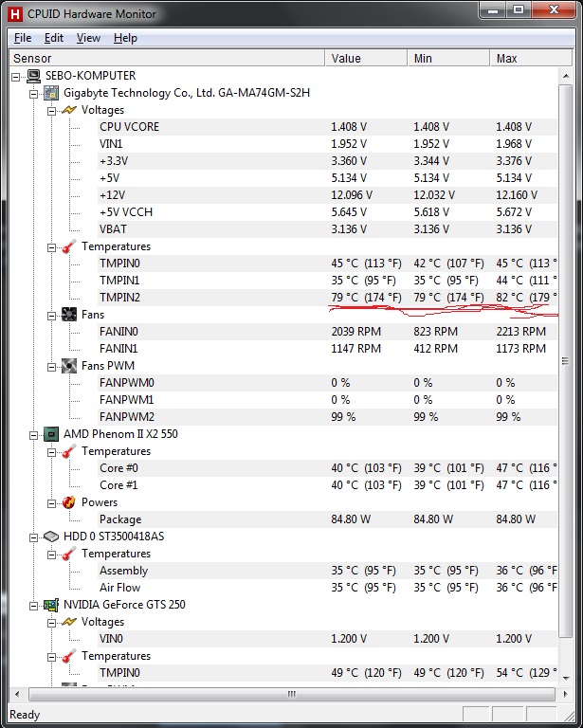The image size is (583, 728).
Task: Click the HDD Temperatures thermometer icon
Action: (x=69, y=554)
